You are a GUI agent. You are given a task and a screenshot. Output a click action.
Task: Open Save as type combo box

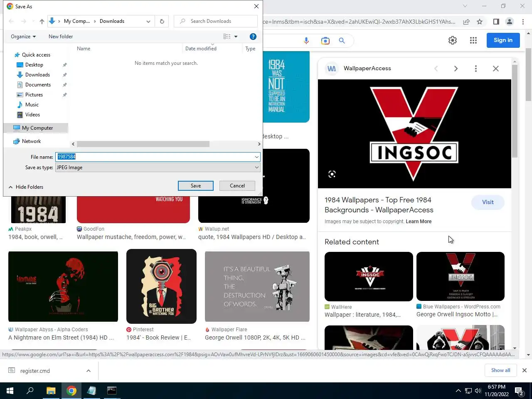pos(158,167)
